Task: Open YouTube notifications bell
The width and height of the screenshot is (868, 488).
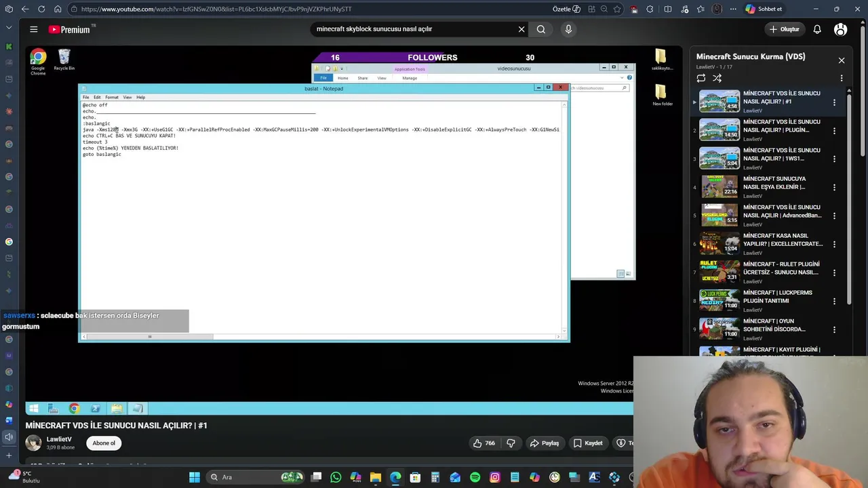Action: pyautogui.click(x=817, y=29)
